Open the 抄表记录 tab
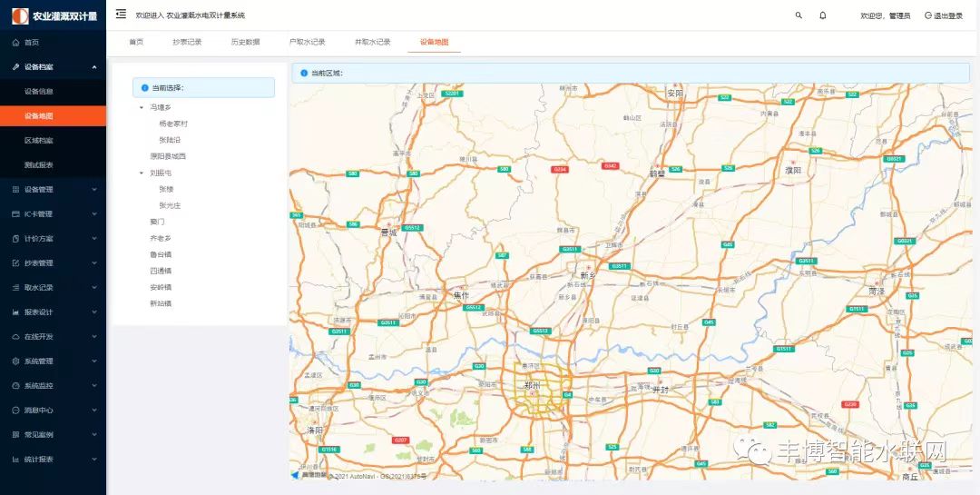This screenshot has width=980, height=495. (x=187, y=42)
